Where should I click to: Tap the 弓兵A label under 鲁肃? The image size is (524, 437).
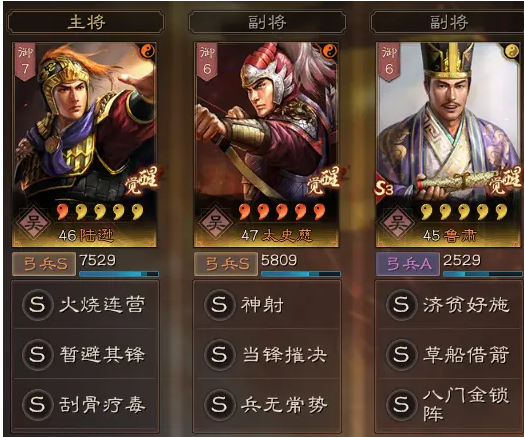tap(408, 264)
